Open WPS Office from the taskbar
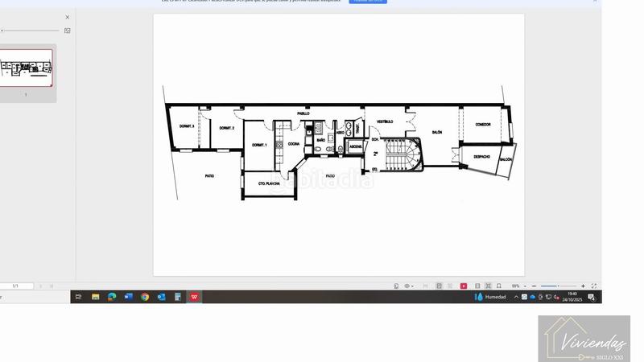This screenshot has height=362, width=644. [194, 297]
